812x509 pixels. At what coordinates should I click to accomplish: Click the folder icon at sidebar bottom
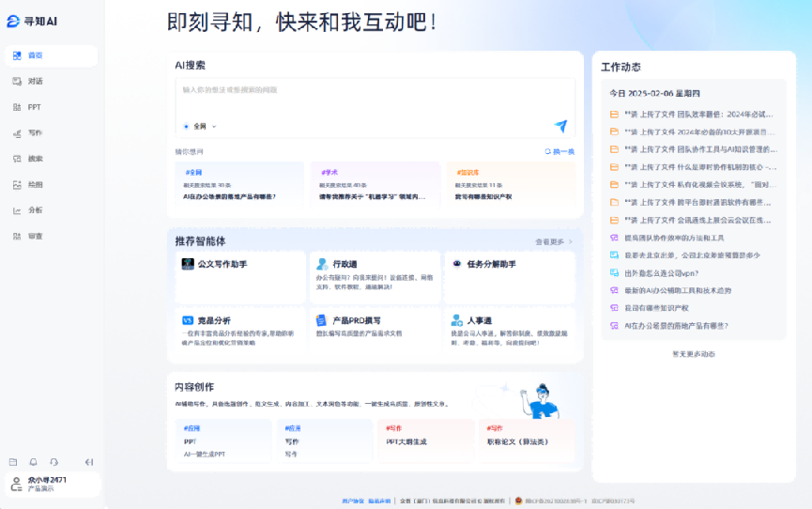[13, 462]
